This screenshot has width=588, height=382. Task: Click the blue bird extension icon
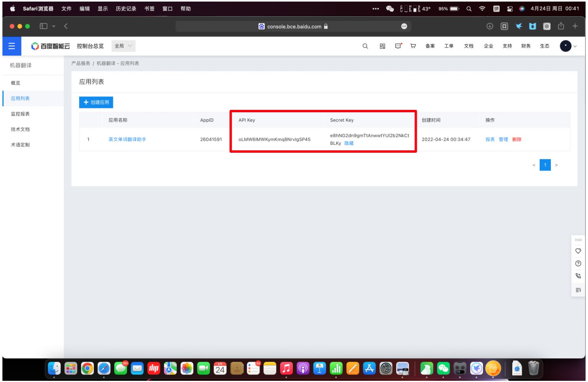pos(519,26)
